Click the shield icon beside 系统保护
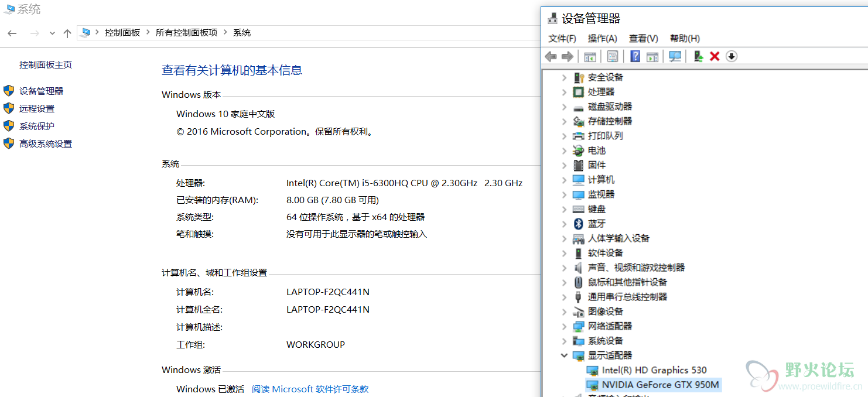Image resolution: width=868 pixels, height=397 pixels. 9,126
